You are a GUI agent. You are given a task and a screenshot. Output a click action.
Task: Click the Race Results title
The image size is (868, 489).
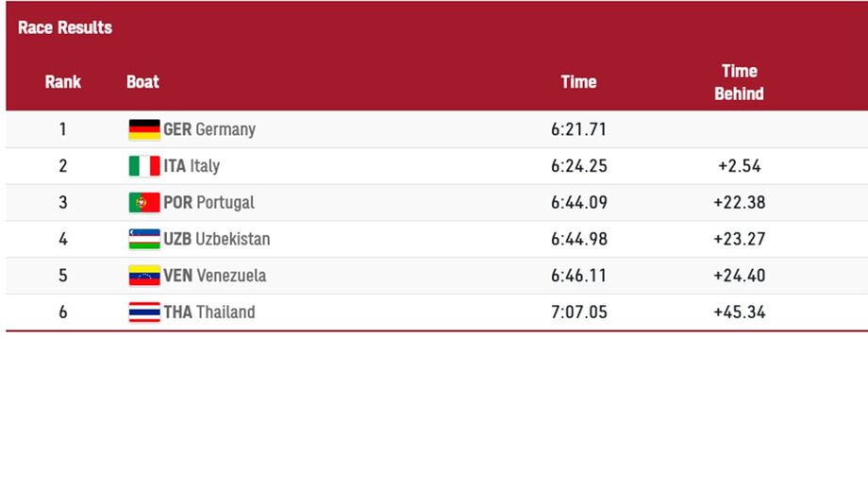pos(65,27)
